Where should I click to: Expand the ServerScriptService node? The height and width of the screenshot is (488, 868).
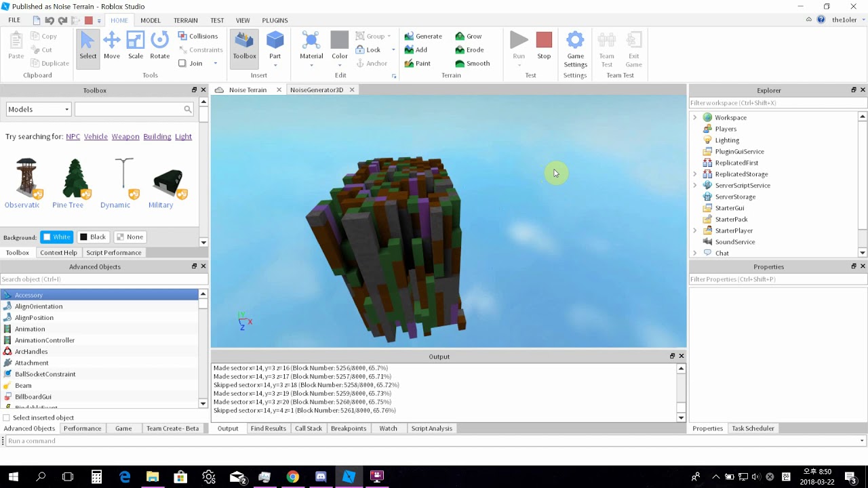coord(694,185)
